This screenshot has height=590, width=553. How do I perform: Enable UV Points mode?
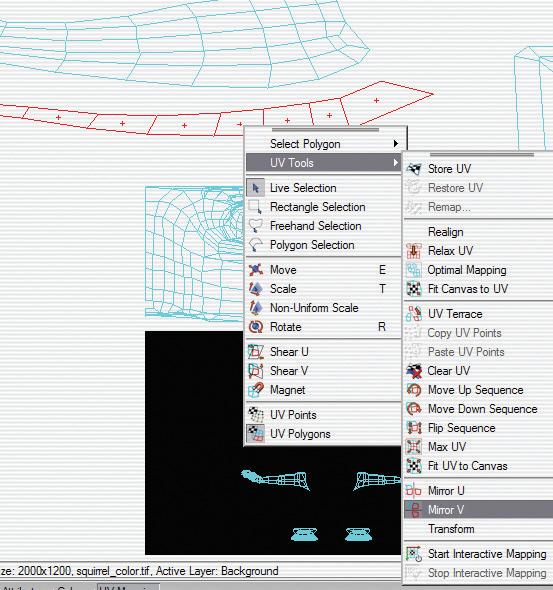(293, 415)
